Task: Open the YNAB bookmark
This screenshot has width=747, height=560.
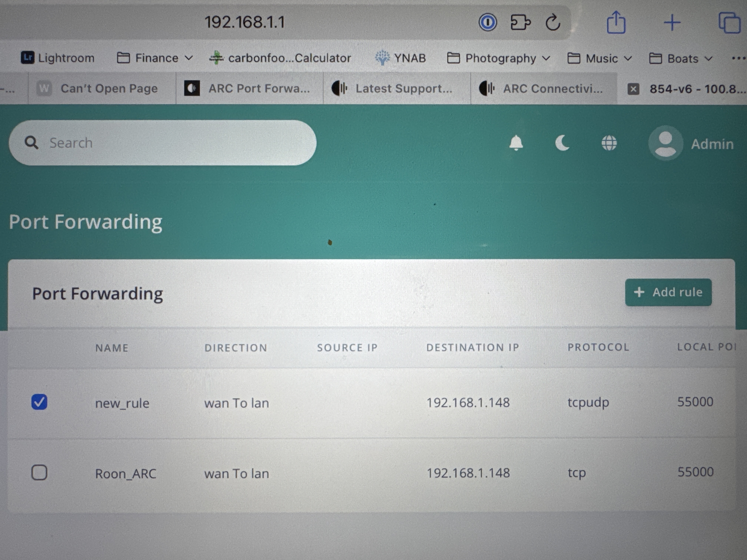Action: pyautogui.click(x=402, y=58)
